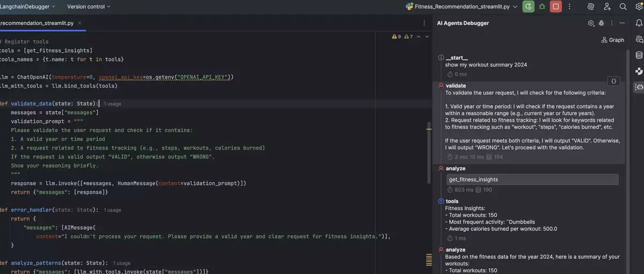Click the green Rerun button
Screen dimensions: 644x274
529,6
